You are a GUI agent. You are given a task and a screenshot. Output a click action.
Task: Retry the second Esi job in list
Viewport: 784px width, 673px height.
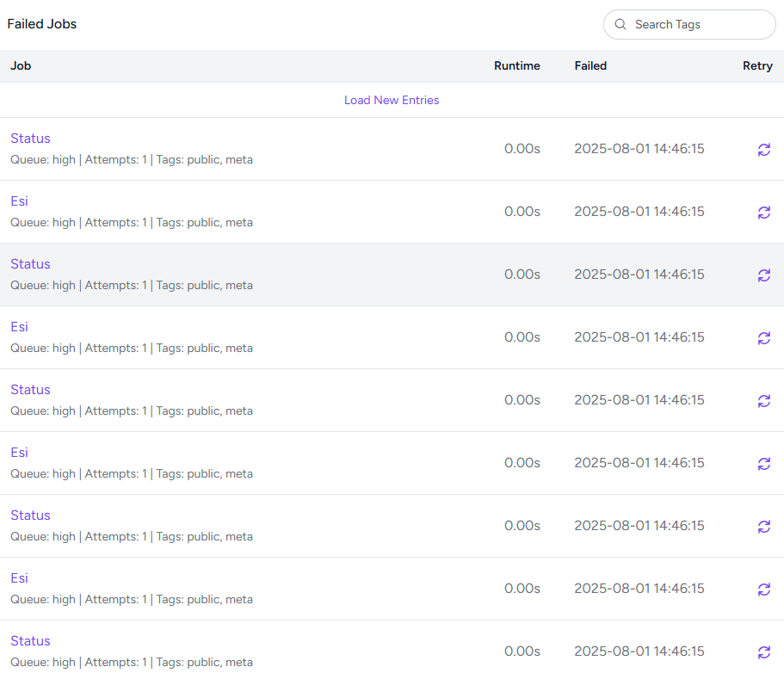pos(763,338)
